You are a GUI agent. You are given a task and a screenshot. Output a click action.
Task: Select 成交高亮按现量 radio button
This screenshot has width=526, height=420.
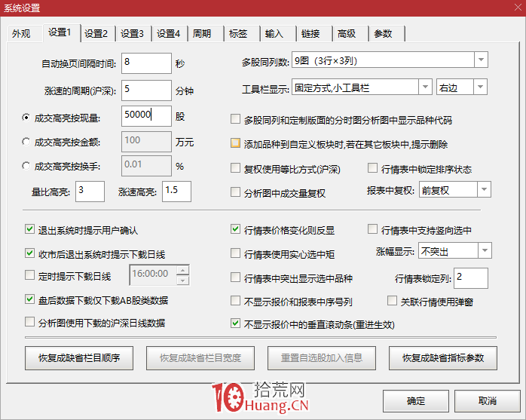[26, 118]
